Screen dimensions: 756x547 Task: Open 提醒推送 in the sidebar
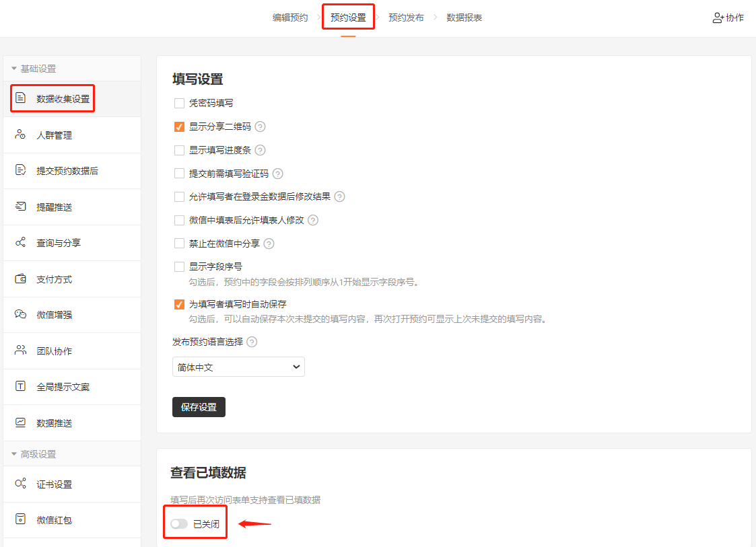[72, 207]
